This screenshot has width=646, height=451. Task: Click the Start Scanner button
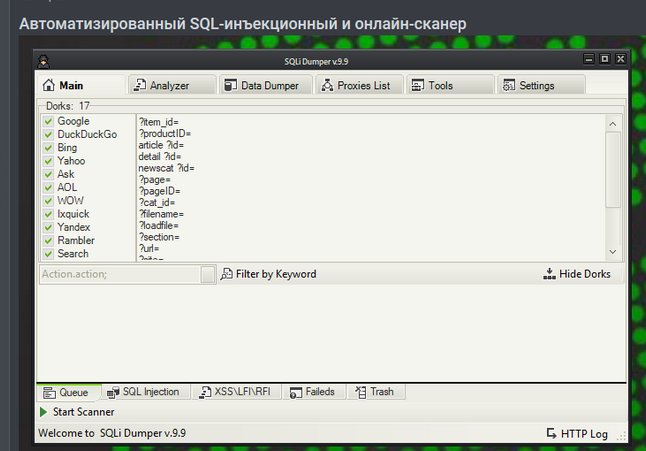77,412
